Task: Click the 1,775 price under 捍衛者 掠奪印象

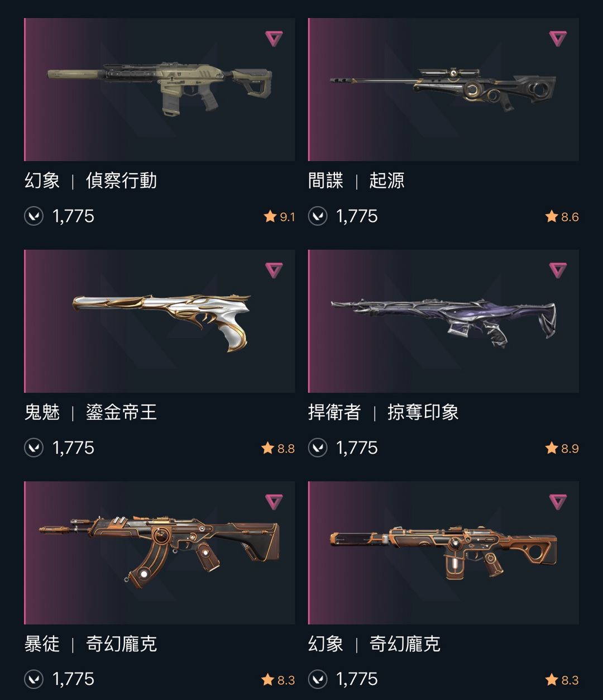Action: click(357, 448)
